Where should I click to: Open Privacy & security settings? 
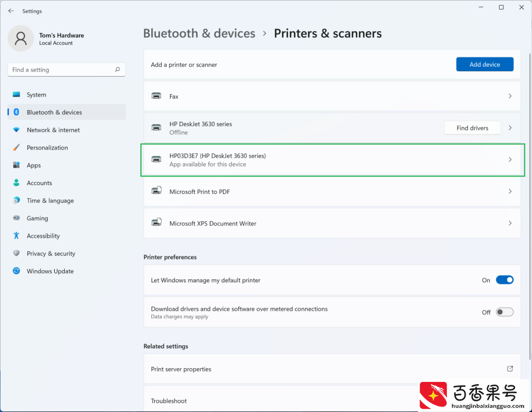coord(66,253)
